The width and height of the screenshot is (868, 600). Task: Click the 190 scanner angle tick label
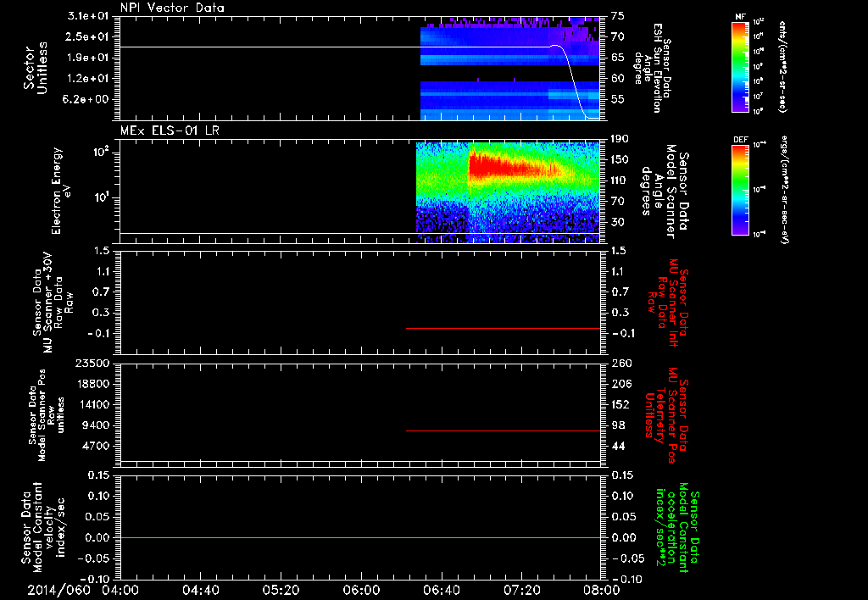pos(620,139)
